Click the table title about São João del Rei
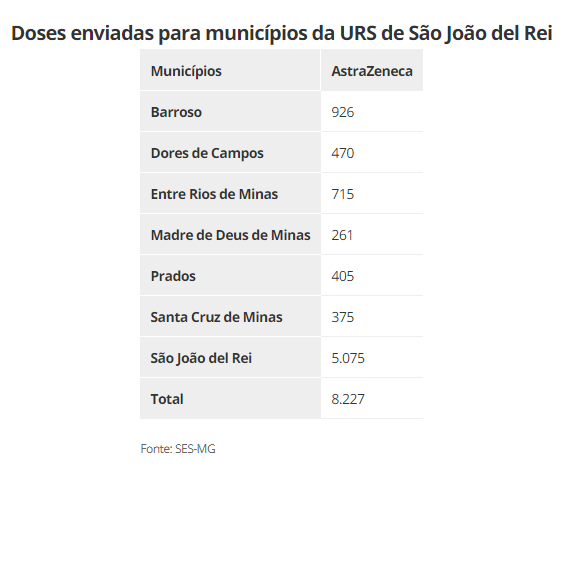 click(x=282, y=33)
